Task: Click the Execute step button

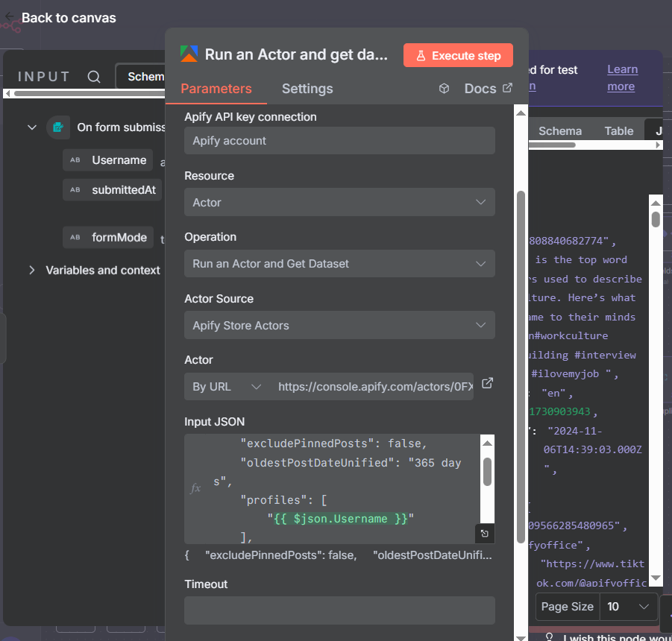Action: [458, 55]
